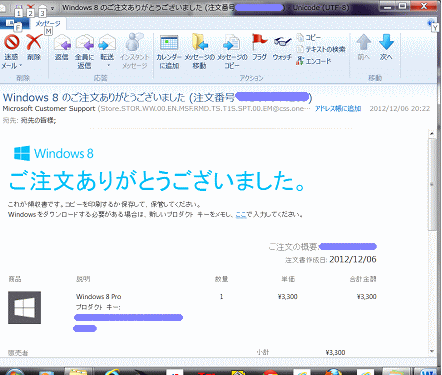Click the Windows tile product thumbnail
The height and width of the screenshot is (375, 442).
(x=24, y=308)
